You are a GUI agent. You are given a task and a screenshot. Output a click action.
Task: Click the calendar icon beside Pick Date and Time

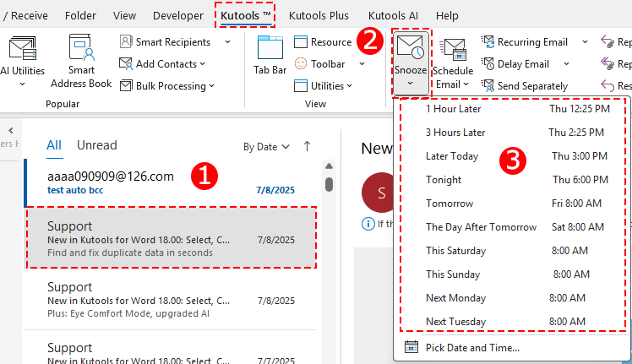click(411, 347)
